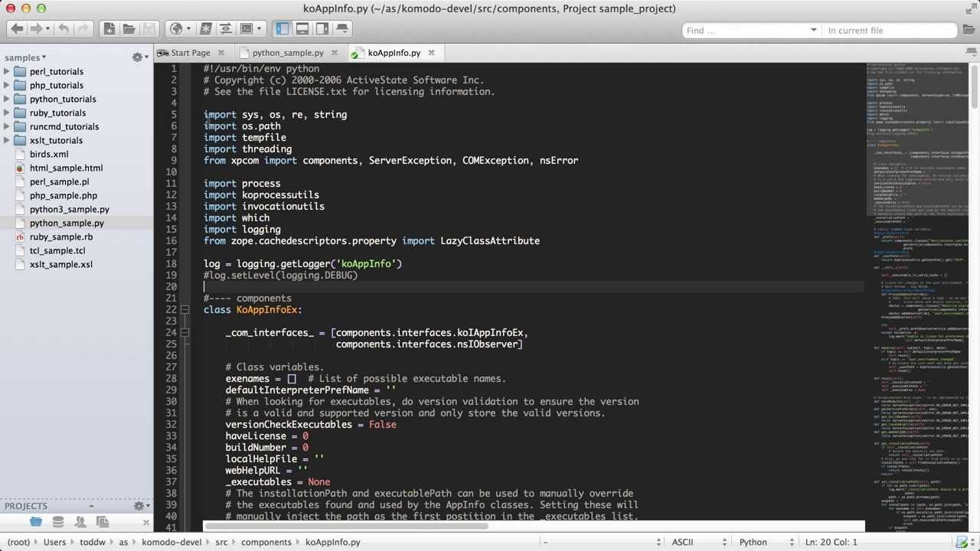
Task: Click the undo toolbar icon
Action: pos(64,29)
